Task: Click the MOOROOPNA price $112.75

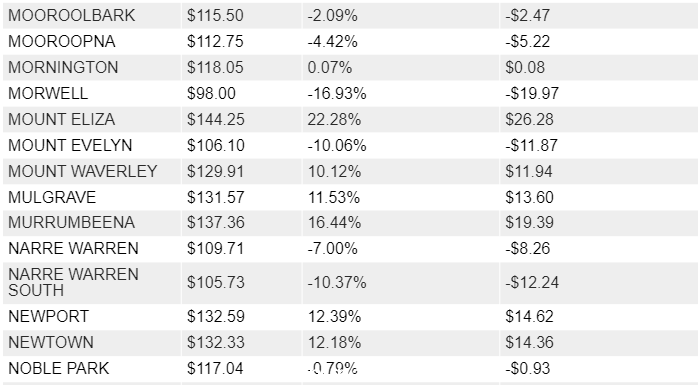Action: point(215,41)
